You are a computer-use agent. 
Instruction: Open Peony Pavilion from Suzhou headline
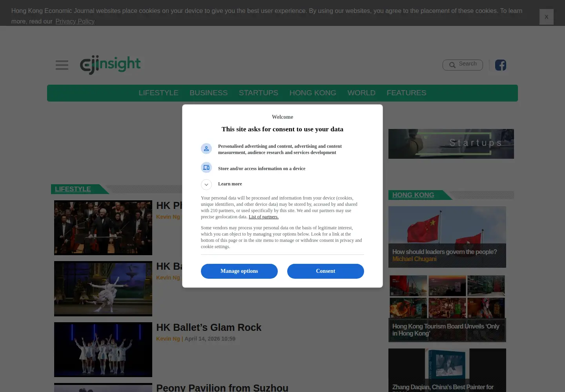222,388
